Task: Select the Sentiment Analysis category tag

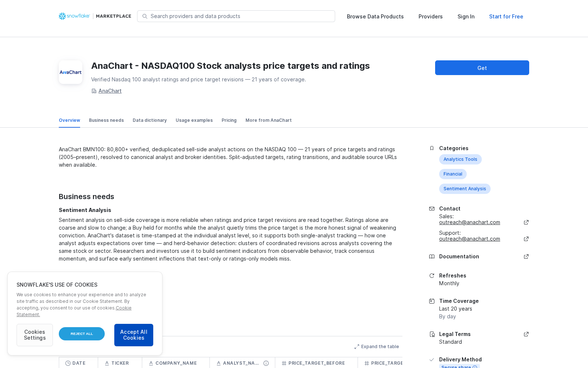Action: 465,189
